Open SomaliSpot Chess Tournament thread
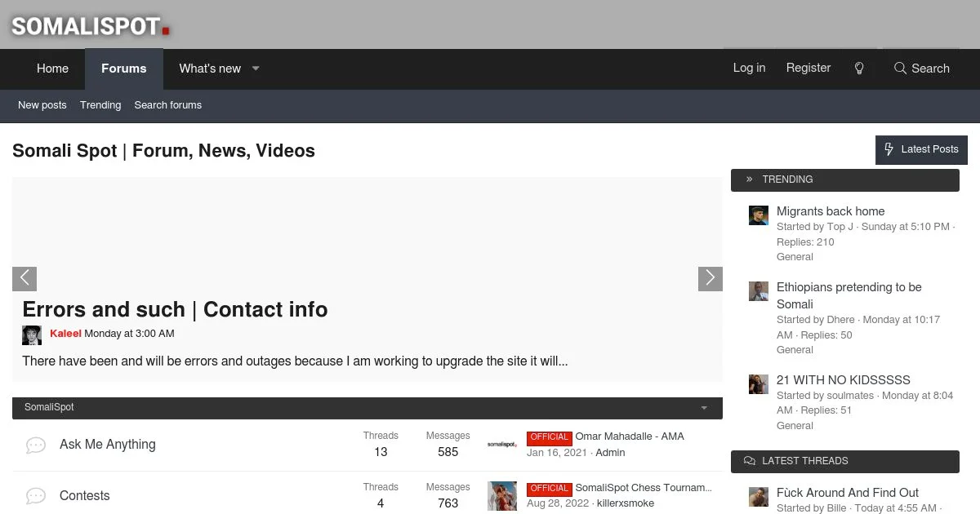 pyautogui.click(x=644, y=488)
